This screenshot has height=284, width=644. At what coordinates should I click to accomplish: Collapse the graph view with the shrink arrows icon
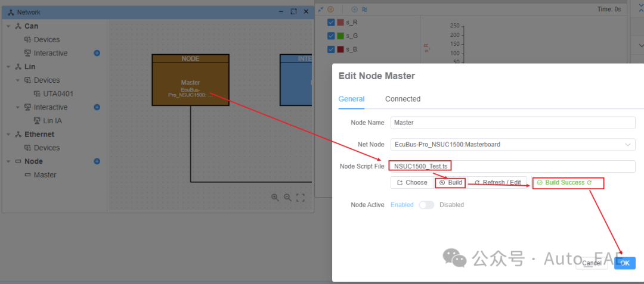321,9
